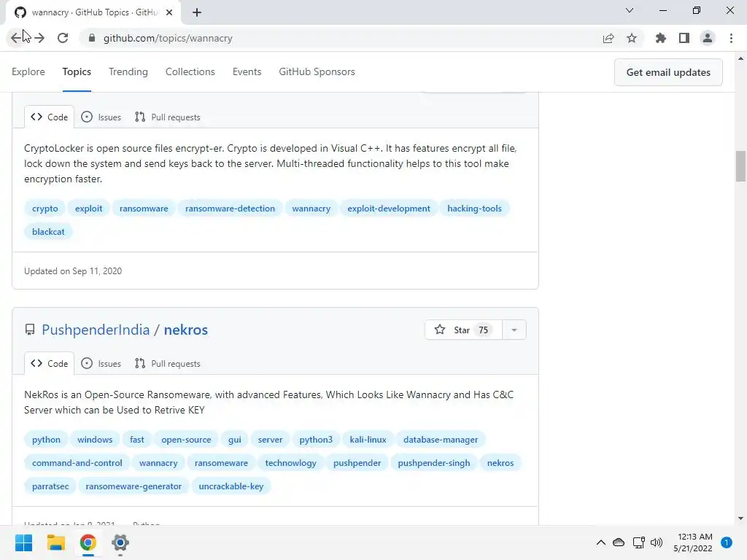Screen dimensions: 747x560
Task: Open Code tab of CryptoLocker repository
Action: point(49,117)
